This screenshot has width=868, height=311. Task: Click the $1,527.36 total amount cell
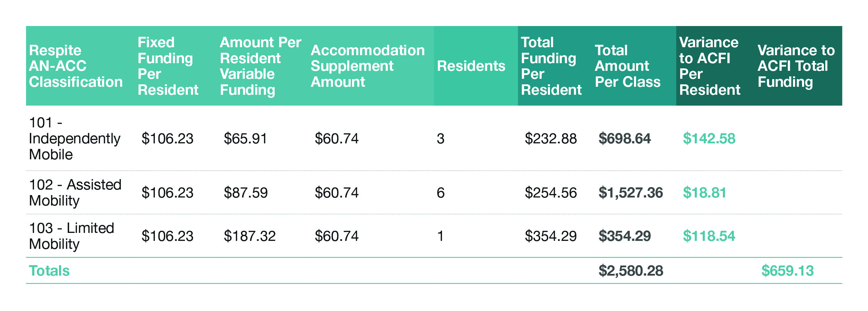click(631, 193)
